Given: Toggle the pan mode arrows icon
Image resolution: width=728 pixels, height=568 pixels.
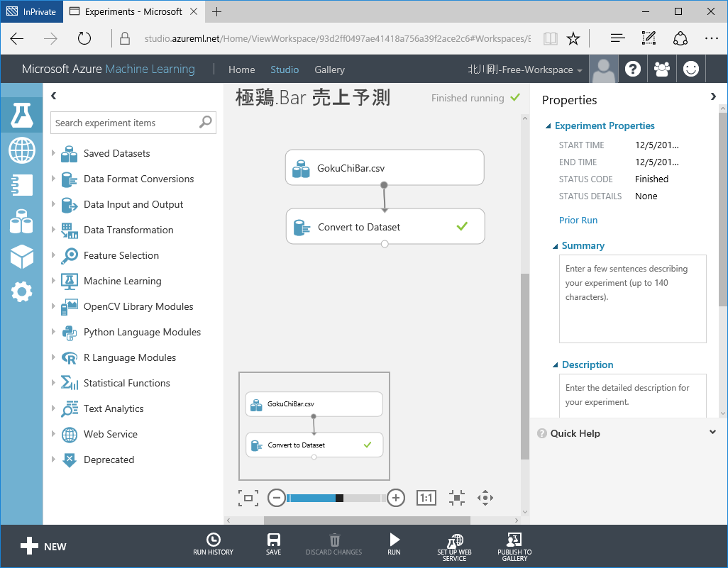Looking at the screenshot, I should click(x=485, y=498).
